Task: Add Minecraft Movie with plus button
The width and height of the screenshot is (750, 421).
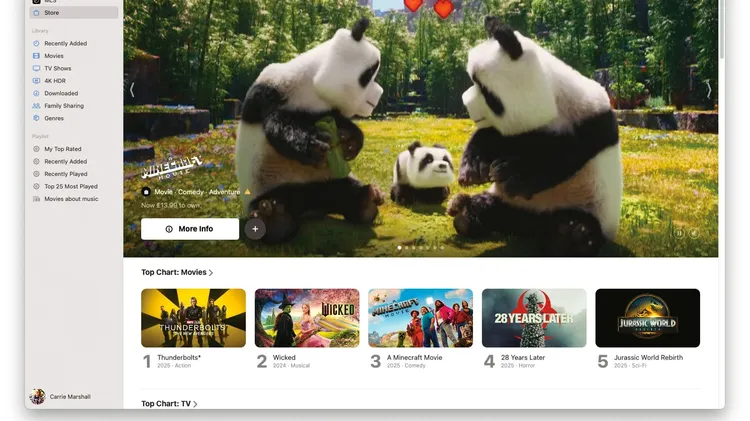Action: click(255, 229)
